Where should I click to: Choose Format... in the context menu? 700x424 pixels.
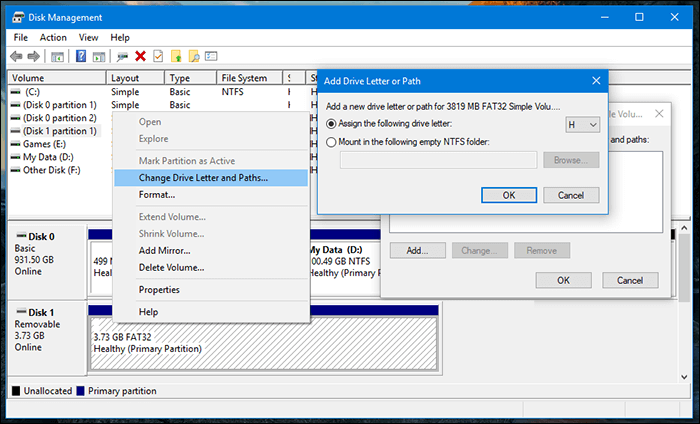[x=157, y=195]
